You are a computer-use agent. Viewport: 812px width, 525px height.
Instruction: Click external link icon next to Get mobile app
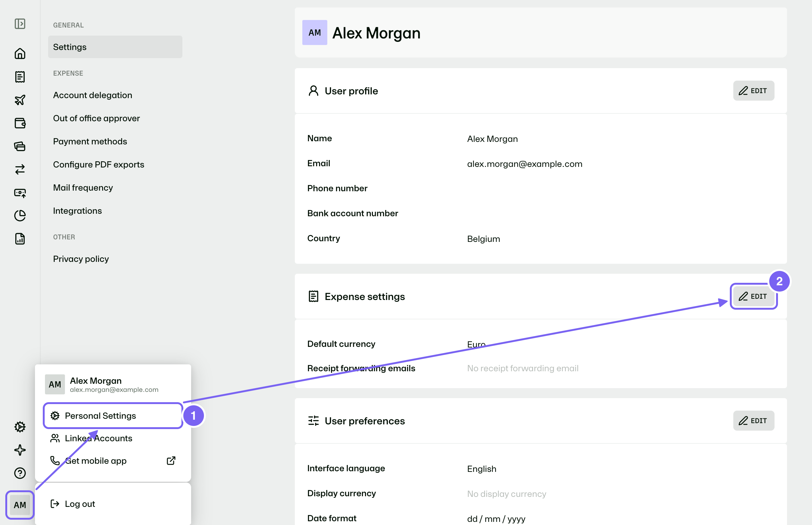(171, 461)
